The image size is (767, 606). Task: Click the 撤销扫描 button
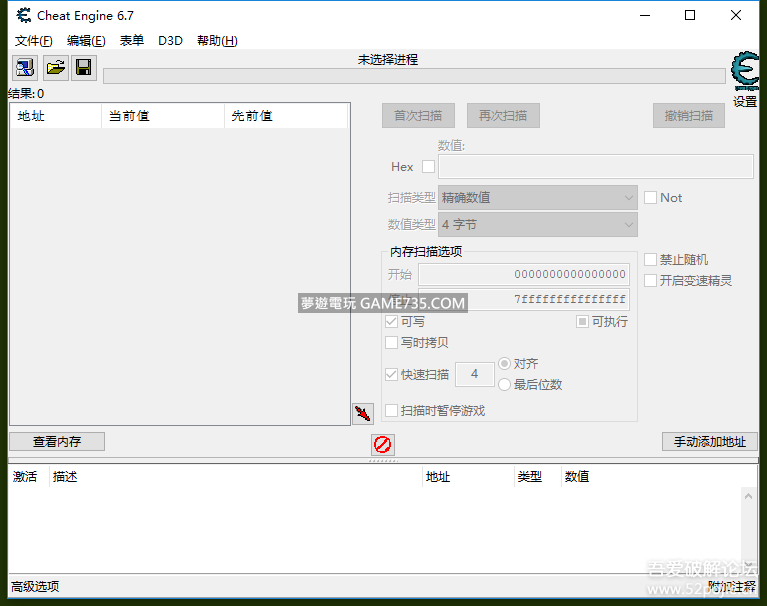(689, 115)
